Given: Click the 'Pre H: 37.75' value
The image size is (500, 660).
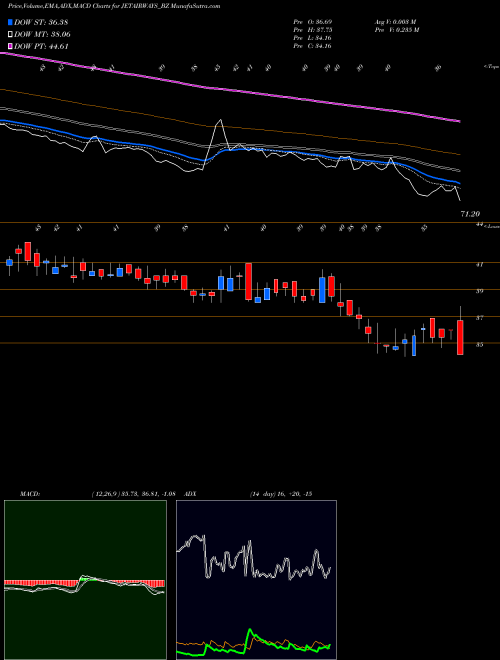Looking at the screenshot, I should click(x=313, y=29).
